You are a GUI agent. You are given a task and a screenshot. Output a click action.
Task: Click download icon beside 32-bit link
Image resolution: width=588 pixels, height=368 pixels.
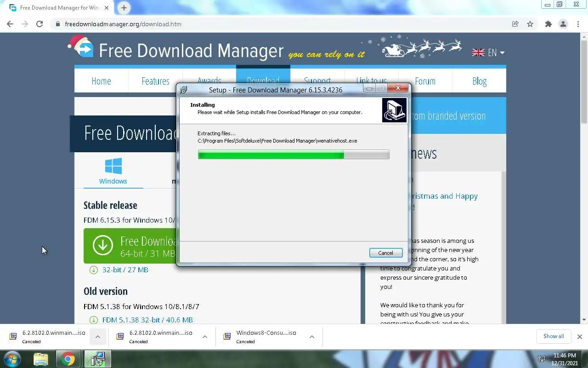click(x=94, y=270)
